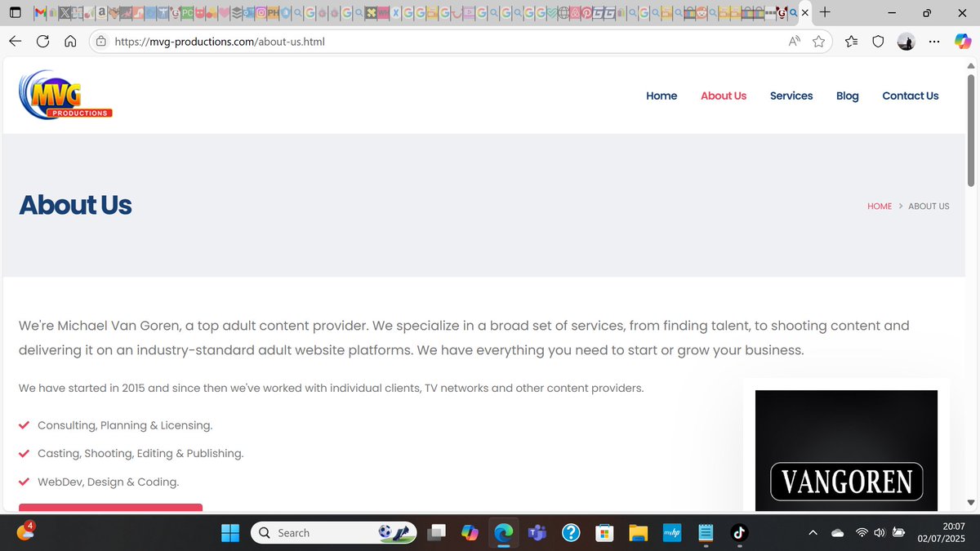Image resolution: width=980 pixels, height=551 pixels.
Task: Click the MVG Productions logo
Action: click(x=65, y=95)
